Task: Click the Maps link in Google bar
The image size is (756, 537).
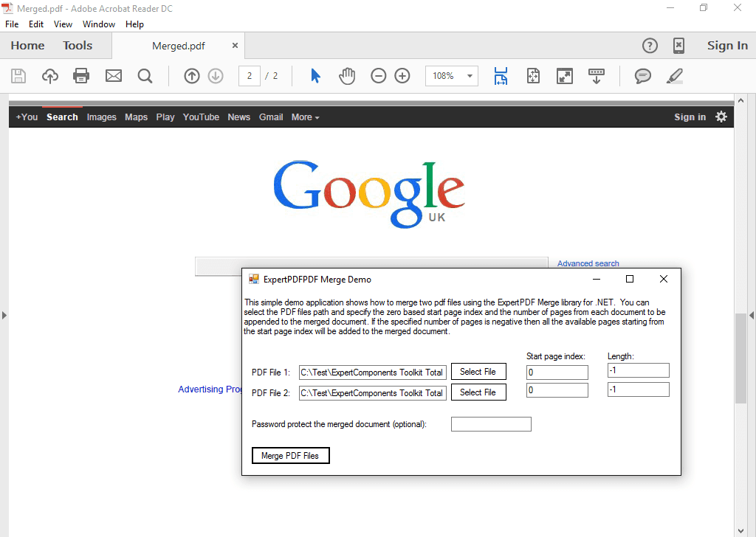Action: [x=136, y=117]
